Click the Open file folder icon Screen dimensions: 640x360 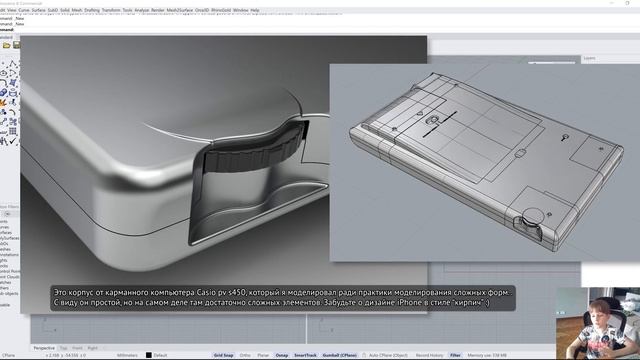(7, 45)
